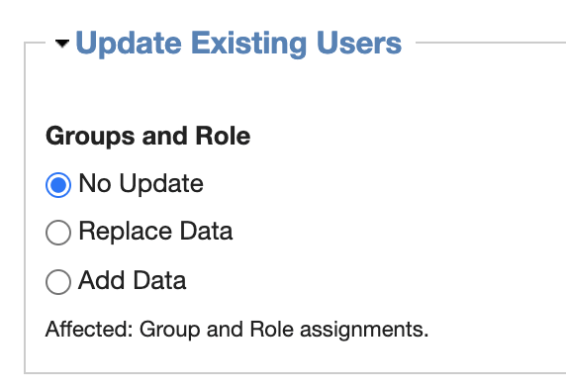Click the No Update label text
The width and height of the screenshot is (566, 392).
pos(141,184)
